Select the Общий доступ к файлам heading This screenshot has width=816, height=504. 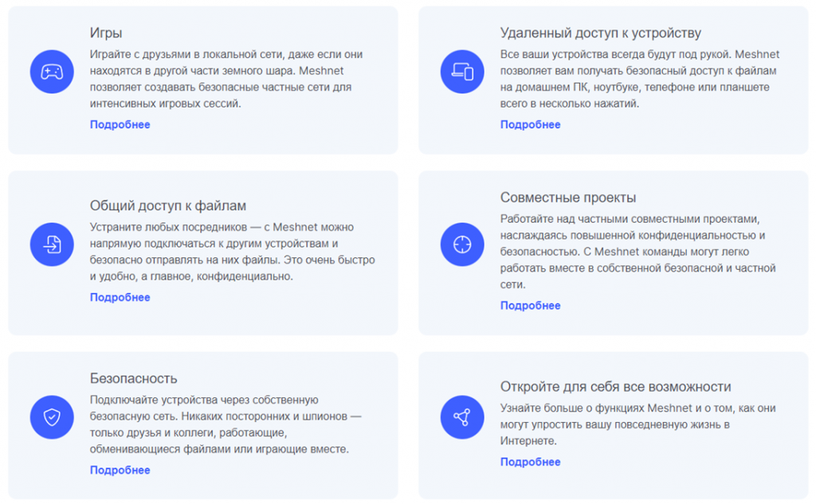tap(168, 206)
